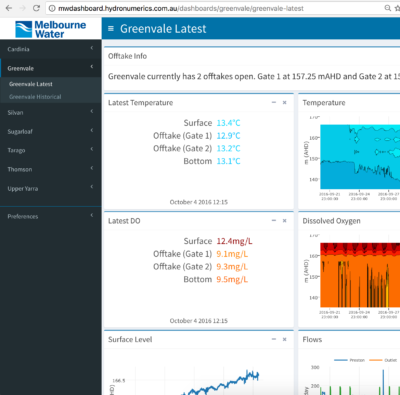Click the Offtake (Gate 2) DO 9.3mg/L
The width and height of the screenshot is (400, 395).
click(x=232, y=267)
